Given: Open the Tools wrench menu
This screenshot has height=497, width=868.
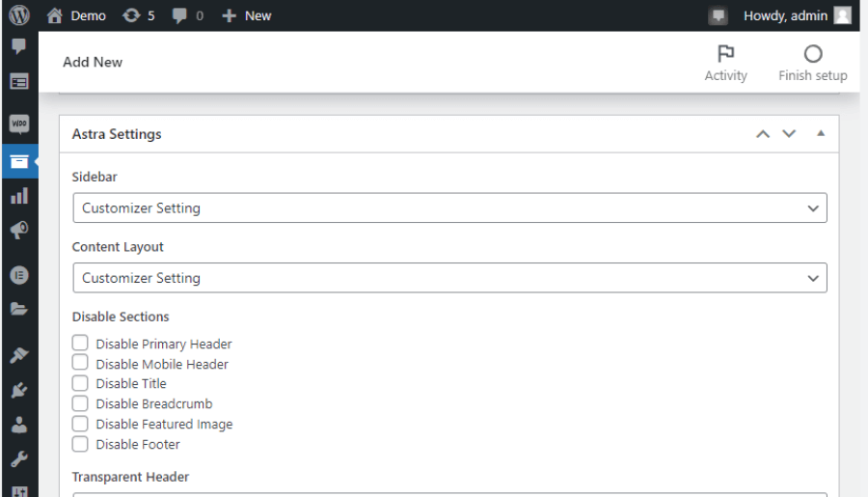Looking at the screenshot, I should click(19, 459).
